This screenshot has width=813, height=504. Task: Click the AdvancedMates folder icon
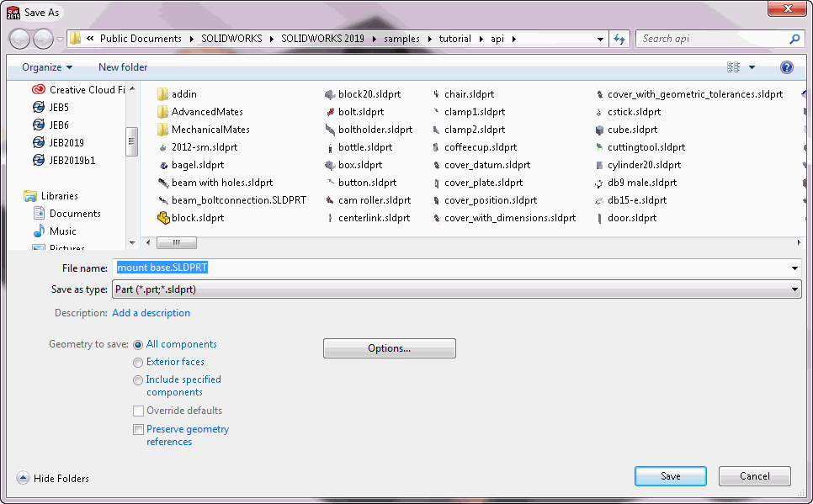coord(162,111)
